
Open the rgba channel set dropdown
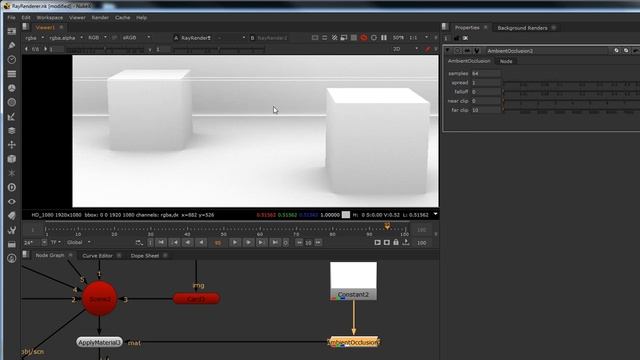35,38
